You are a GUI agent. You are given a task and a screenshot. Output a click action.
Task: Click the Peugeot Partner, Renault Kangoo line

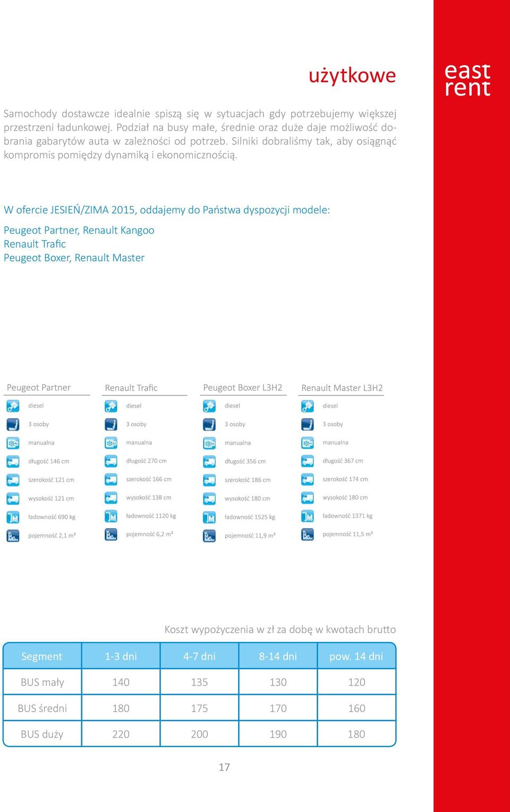click(79, 230)
